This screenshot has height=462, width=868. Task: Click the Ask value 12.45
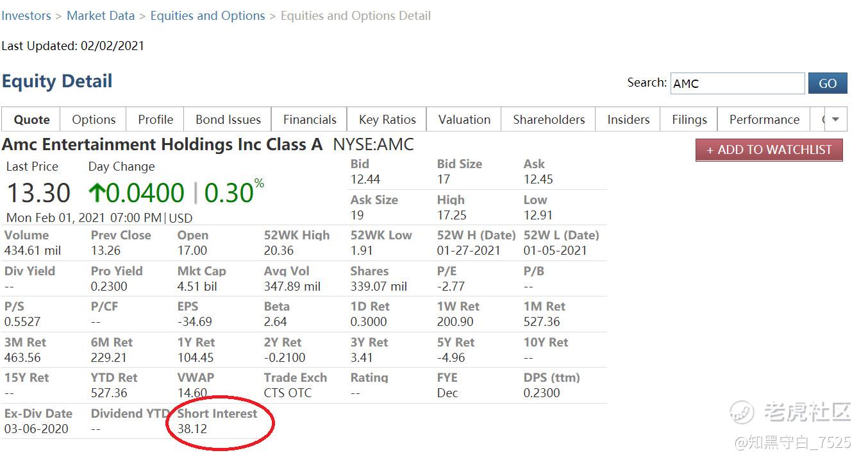(x=538, y=180)
